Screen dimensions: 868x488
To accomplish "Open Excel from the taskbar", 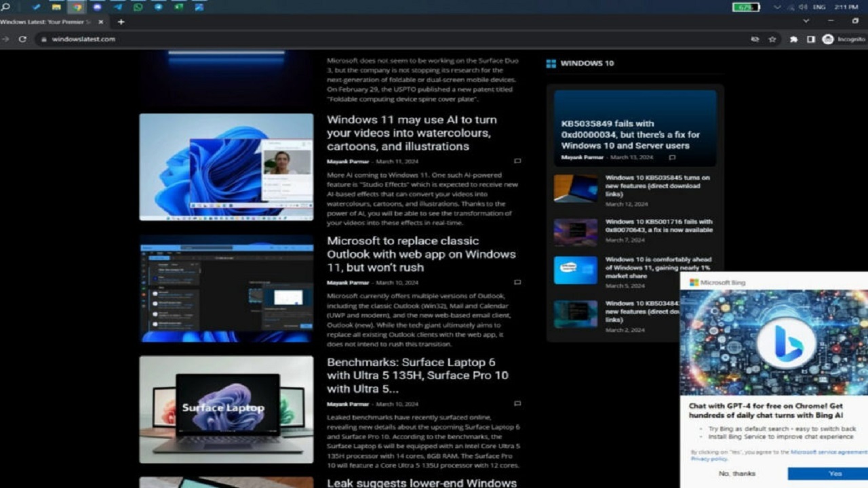I will point(179,7).
